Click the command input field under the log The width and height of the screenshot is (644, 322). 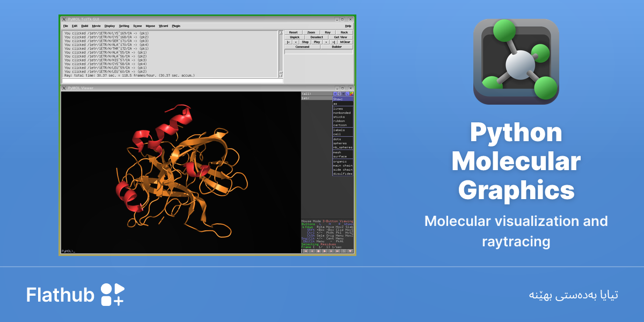pos(173,81)
